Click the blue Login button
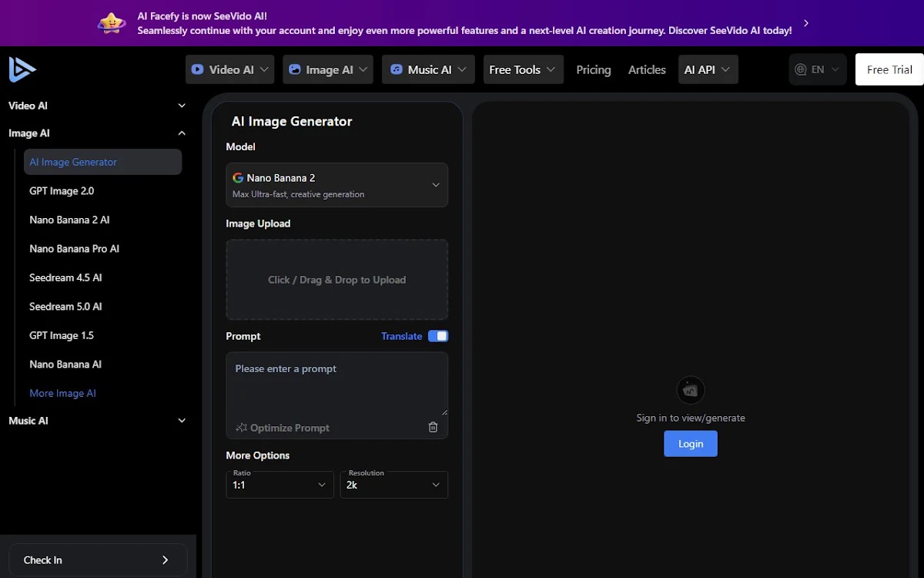Image resolution: width=924 pixels, height=578 pixels. 691,444
